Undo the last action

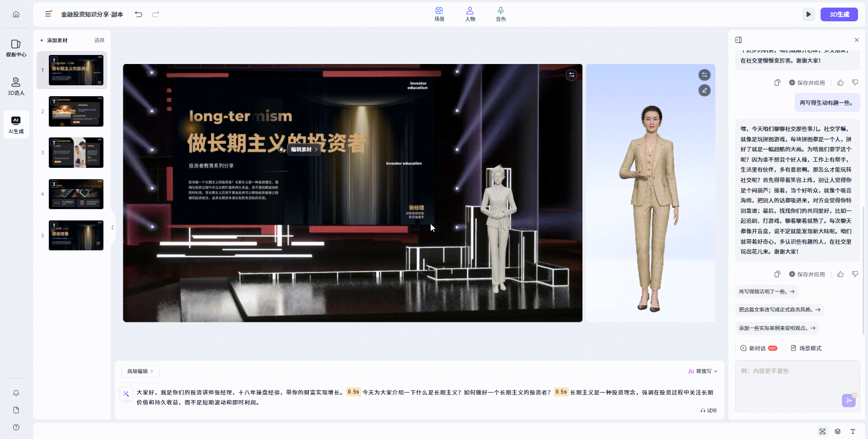[139, 14]
